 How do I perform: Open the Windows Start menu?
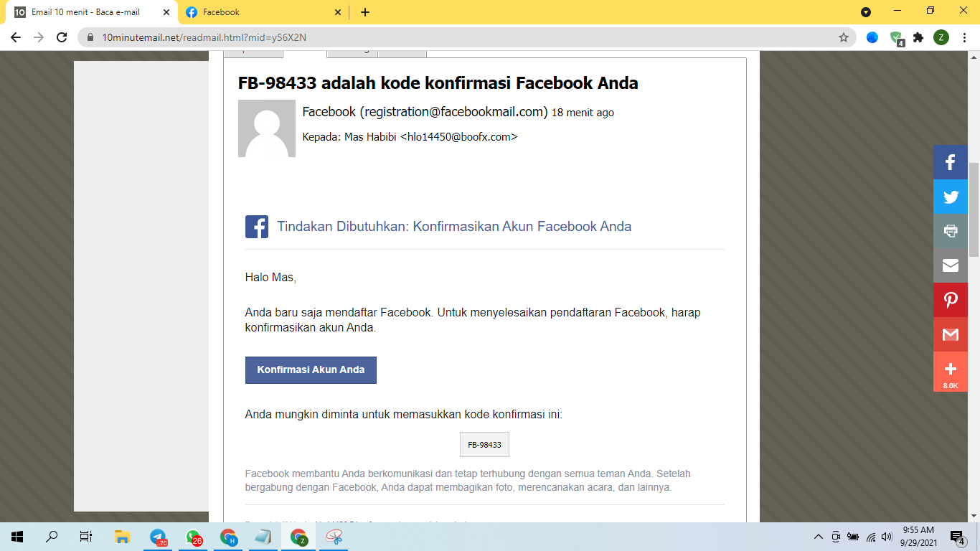(17, 536)
